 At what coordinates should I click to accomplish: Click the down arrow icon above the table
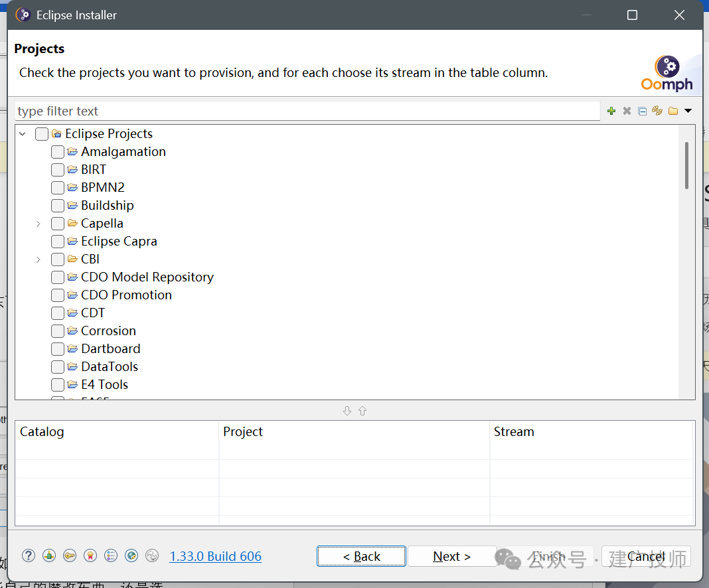(x=347, y=411)
